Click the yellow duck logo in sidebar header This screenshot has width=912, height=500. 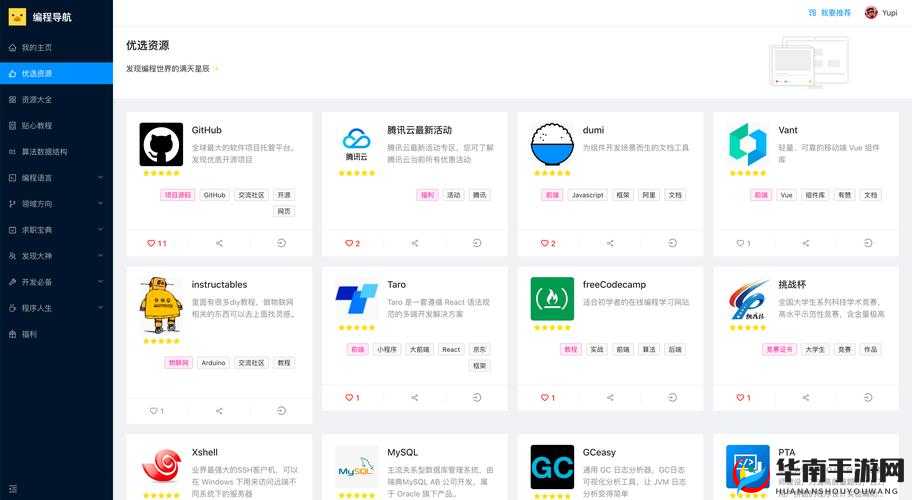click(17, 17)
